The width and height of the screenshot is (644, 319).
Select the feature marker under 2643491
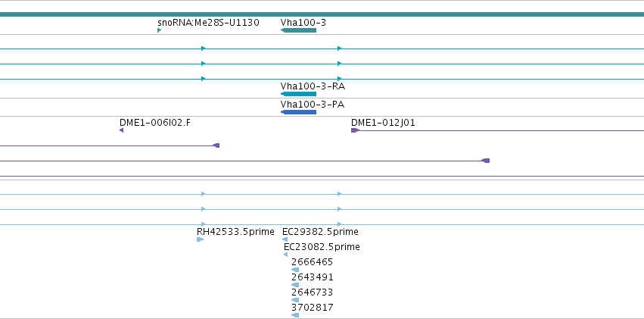coord(295,284)
